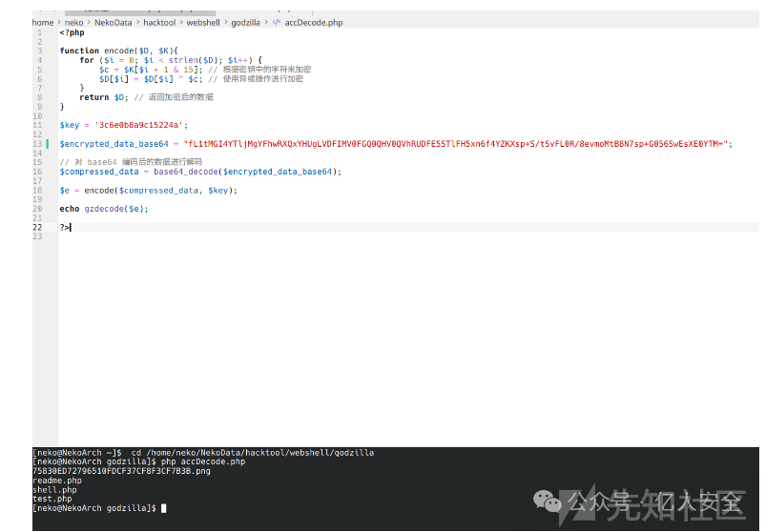The image size is (765, 532).
Task: Open the 'godzilla' breadcrumb segment
Action: (245, 23)
